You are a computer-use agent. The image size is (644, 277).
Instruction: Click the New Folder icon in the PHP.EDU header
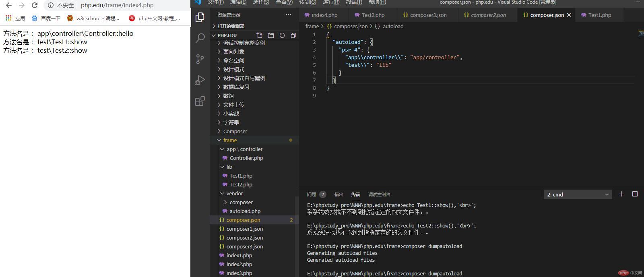point(271,35)
